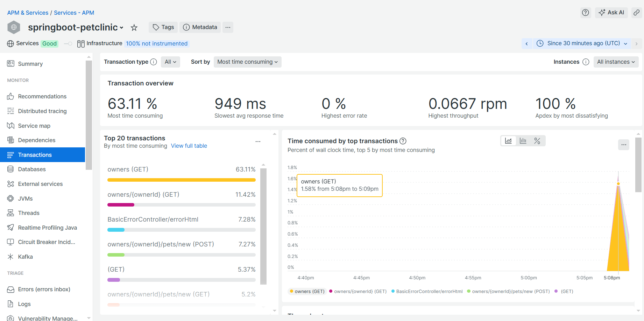
Task: Click the Transaction type info icon
Action: pos(154,62)
